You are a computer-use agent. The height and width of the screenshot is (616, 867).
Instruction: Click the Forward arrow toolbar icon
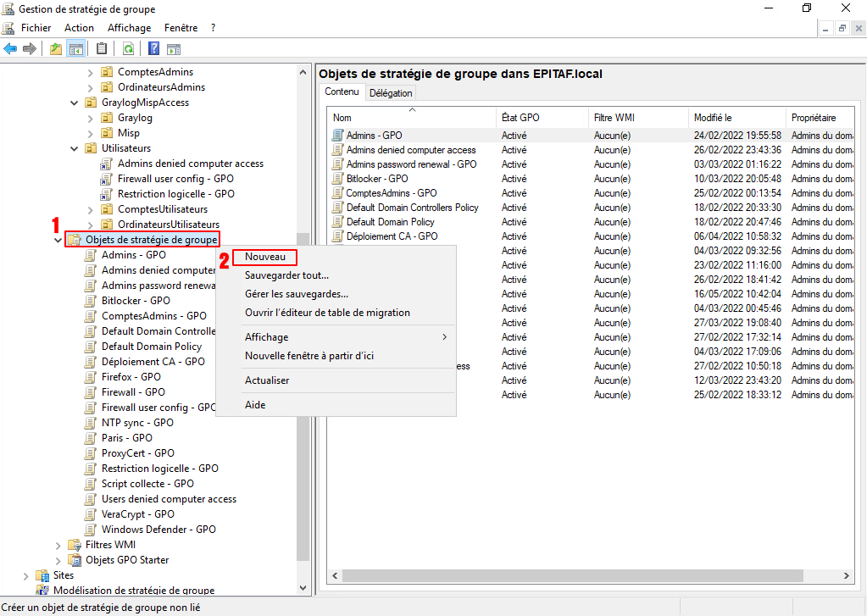point(29,48)
